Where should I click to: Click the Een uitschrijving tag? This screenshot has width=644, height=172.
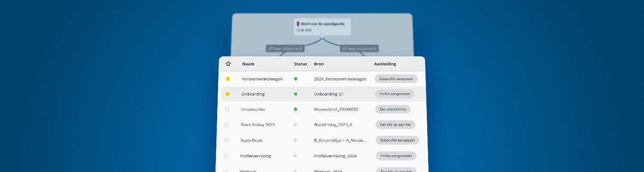click(x=392, y=109)
